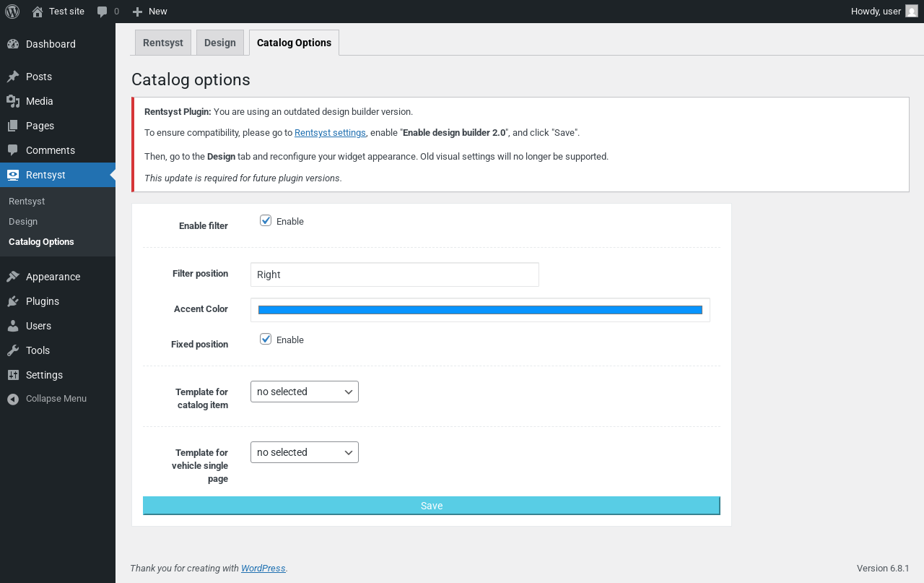Toggle the Fixed position Enable checkbox

266,339
